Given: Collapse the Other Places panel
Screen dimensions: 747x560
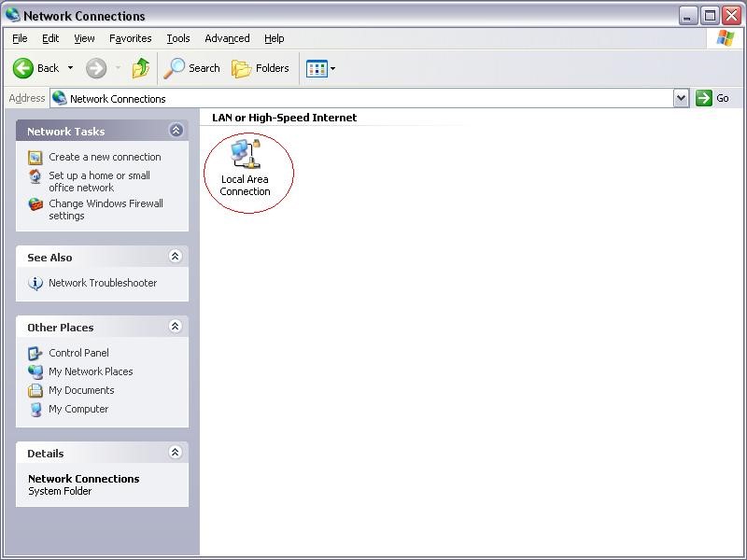Looking at the screenshot, I should (176, 327).
